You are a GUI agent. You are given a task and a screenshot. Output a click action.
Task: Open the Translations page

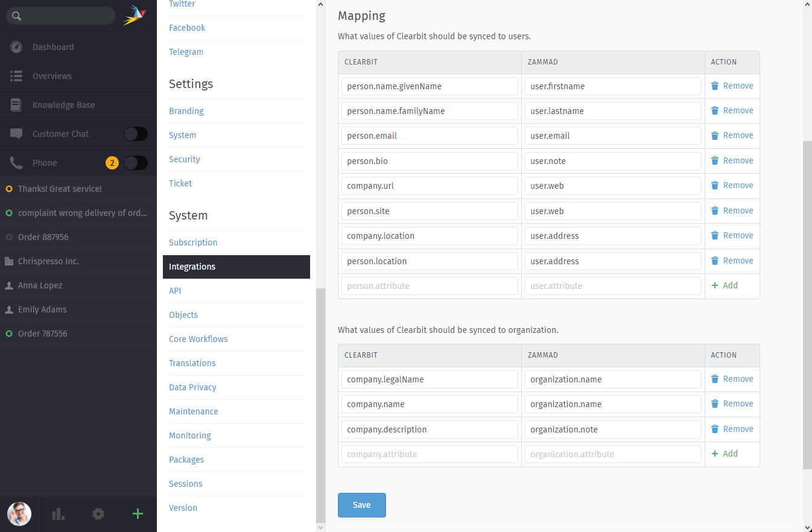click(x=192, y=363)
